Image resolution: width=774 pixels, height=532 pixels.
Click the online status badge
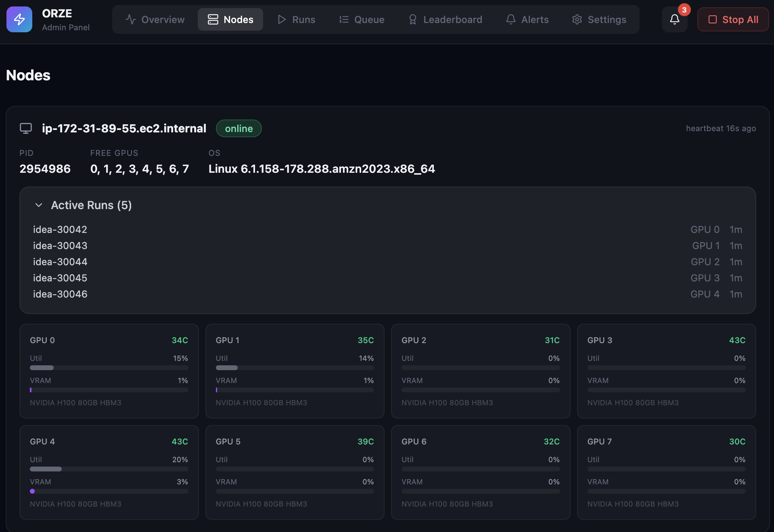[239, 128]
